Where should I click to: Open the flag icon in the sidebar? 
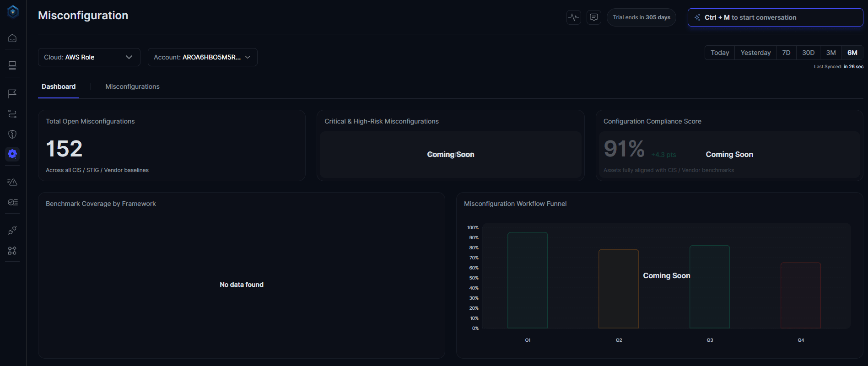pos(12,93)
